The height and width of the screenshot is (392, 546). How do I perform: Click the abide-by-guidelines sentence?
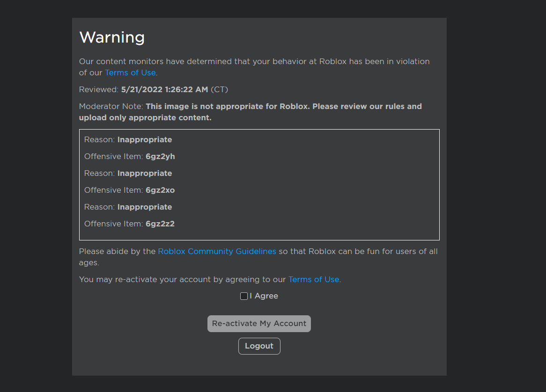[258, 257]
